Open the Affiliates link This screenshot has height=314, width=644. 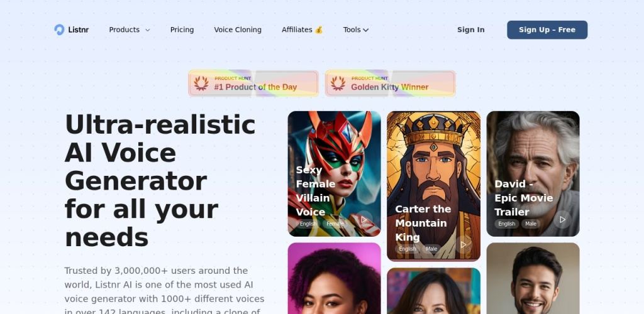(297, 30)
